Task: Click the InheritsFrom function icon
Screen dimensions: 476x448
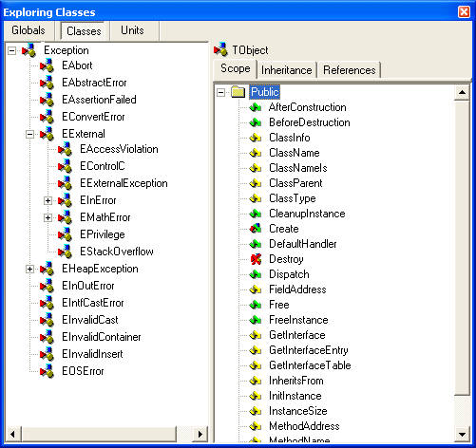Action: [256, 381]
